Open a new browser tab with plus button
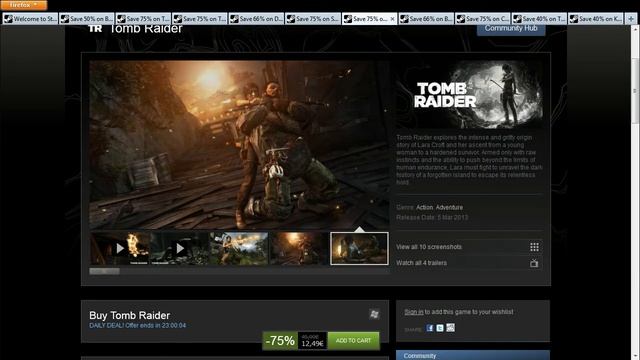The image size is (640, 360). [631, 19]
